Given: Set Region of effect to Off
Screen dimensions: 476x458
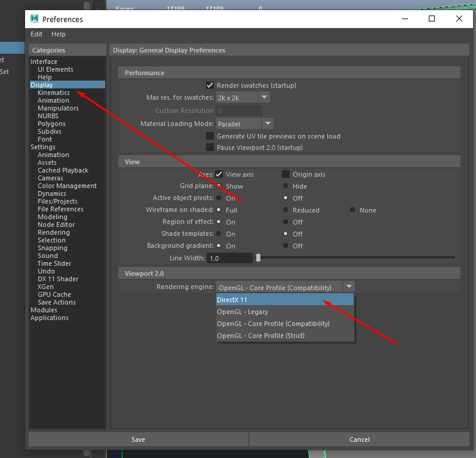Looking at the screenshot, I should 285,222.
